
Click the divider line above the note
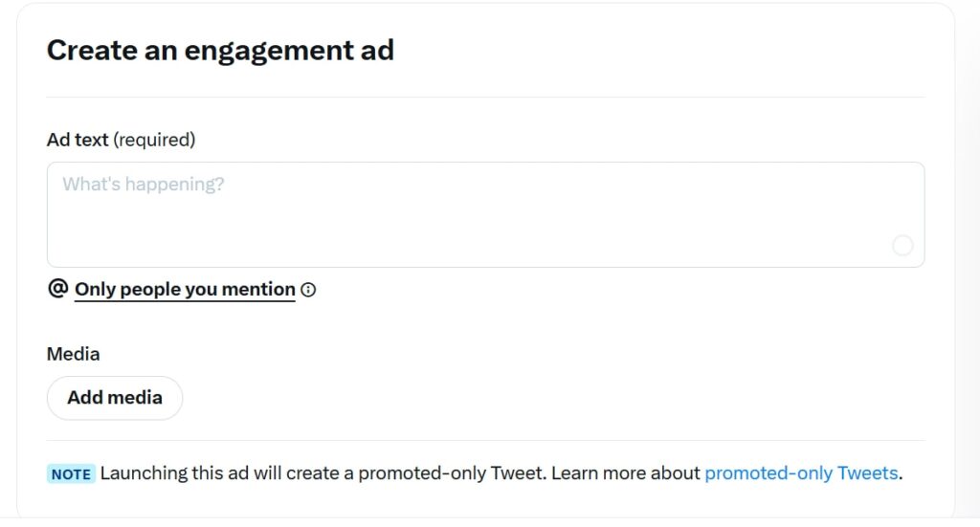click(x=485, y=440)
